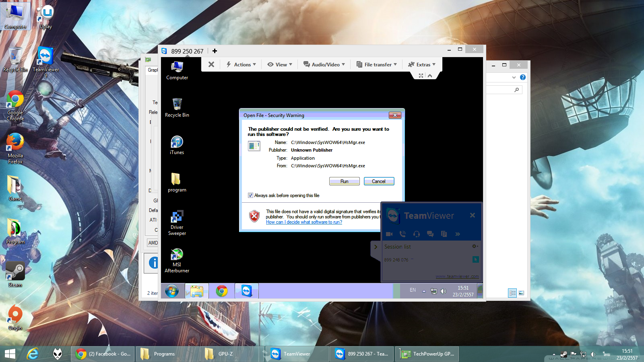Open Internet Explorer from the taskbar
Viewport: 644px width, 362px height.
tap(33, 354)
